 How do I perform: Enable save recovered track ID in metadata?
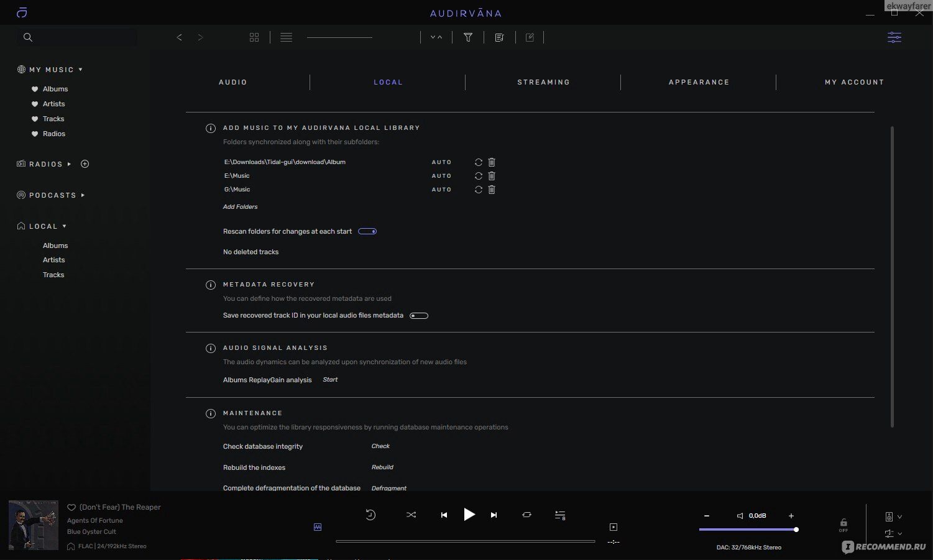tap(419, 316)
